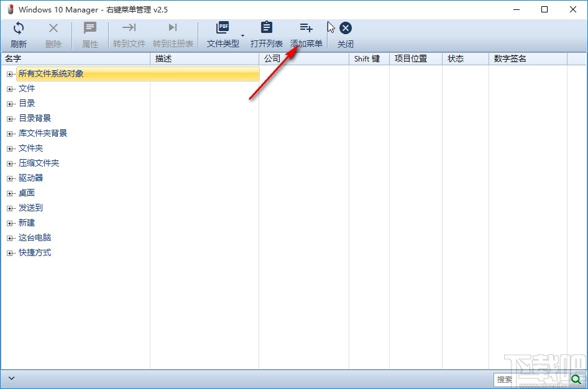
Task: Open the 文件类型 dropdown arrow
Action: pos(242,37)
